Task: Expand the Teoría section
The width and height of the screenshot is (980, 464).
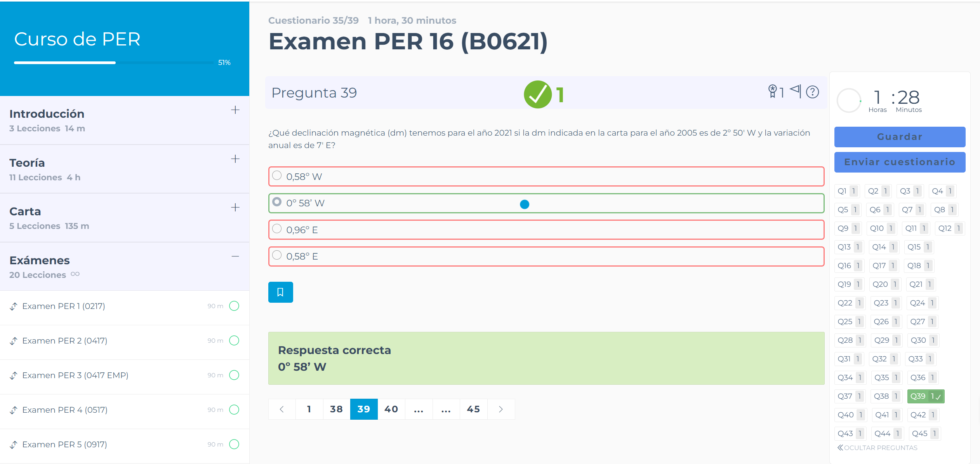Action: (235, 159)
